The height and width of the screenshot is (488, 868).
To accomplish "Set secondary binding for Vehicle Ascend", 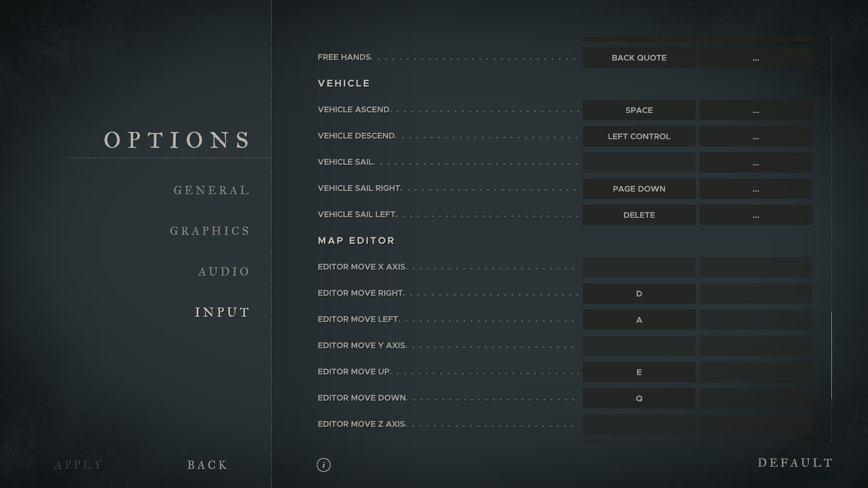I will pyautogui.click(x=755, y=110).
